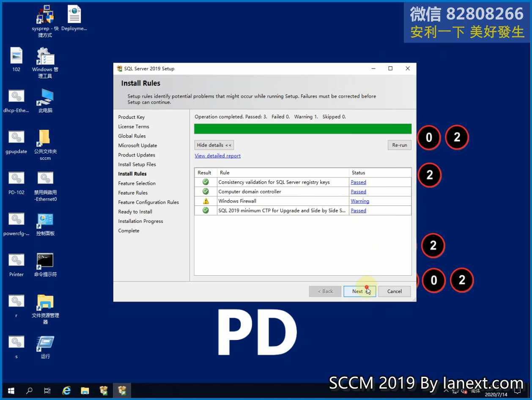The image size is (532, 400).
Task: Select the Microsoft Update step in sidebar
Action: [x=137, y=145]
